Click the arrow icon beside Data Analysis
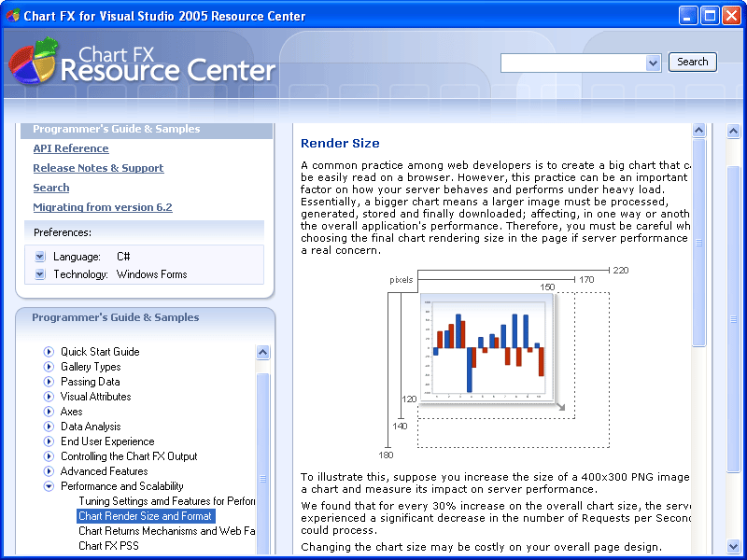The width and height of the screenshot is (747, 560). pos(49,427)
